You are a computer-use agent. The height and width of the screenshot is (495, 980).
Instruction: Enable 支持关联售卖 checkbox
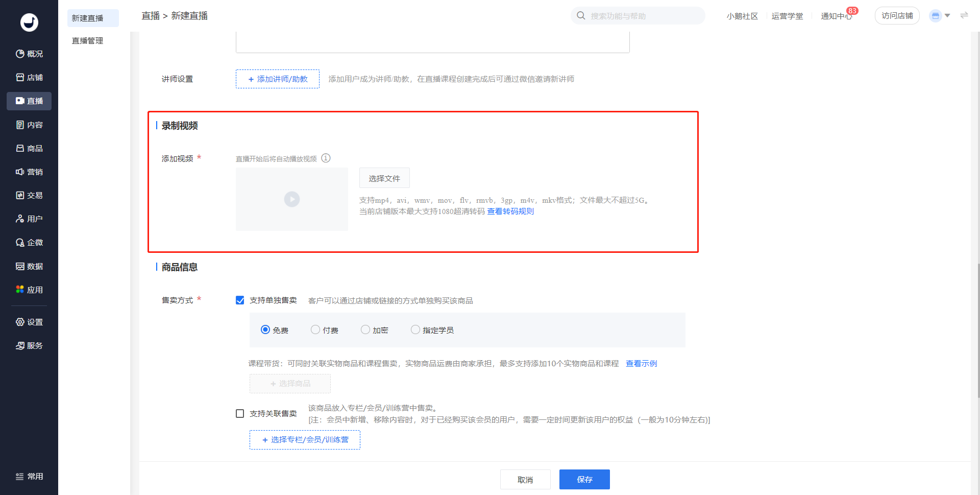[x=240, y=413]
